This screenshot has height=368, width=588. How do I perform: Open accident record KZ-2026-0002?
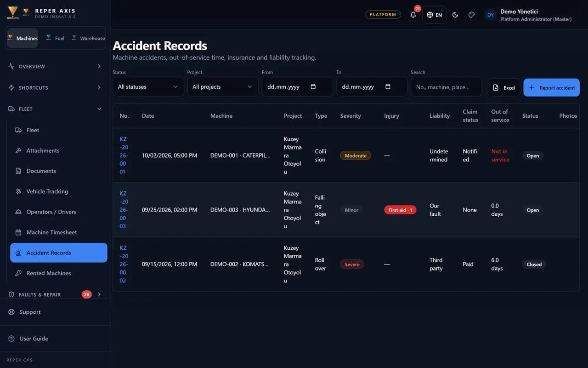pos(124,264)
